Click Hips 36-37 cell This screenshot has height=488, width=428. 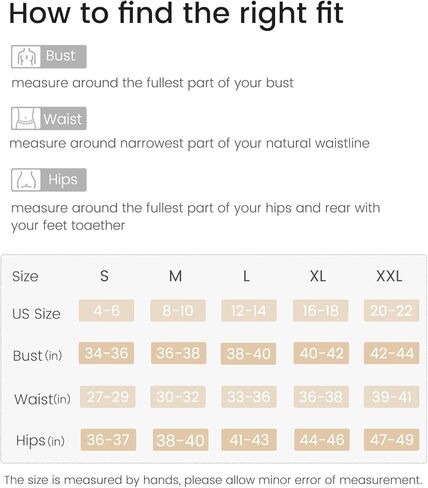coord(108,440)
